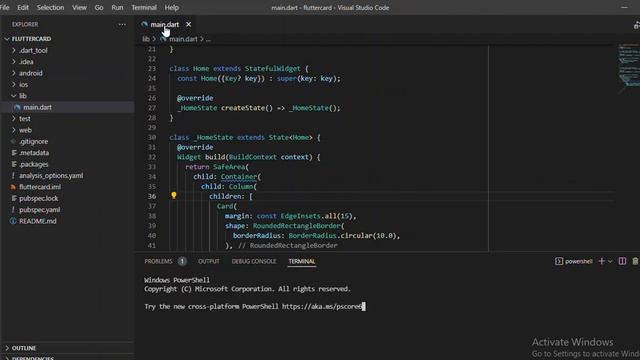Click the lightbulb quick-fix icon on line 36
This screenshot has height=360, width=640.
pyautogui.click(x=174, y=196)
